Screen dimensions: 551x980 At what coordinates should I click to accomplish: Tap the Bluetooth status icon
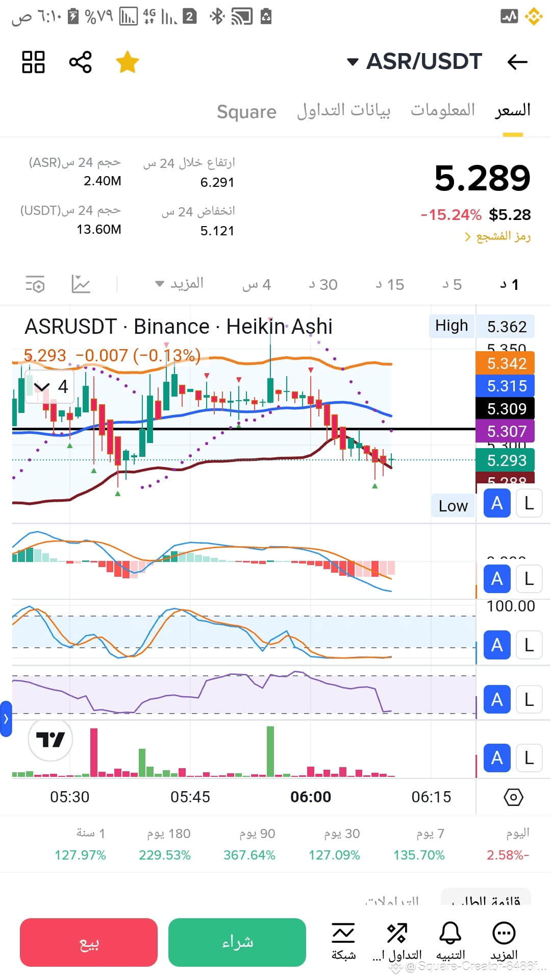(x=217, y=17)
